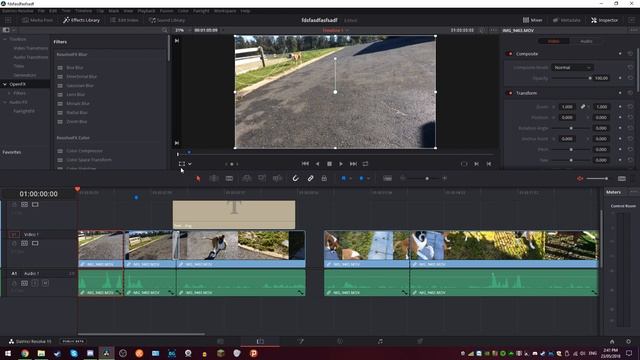Play the timeline forward

click(341, 164)
